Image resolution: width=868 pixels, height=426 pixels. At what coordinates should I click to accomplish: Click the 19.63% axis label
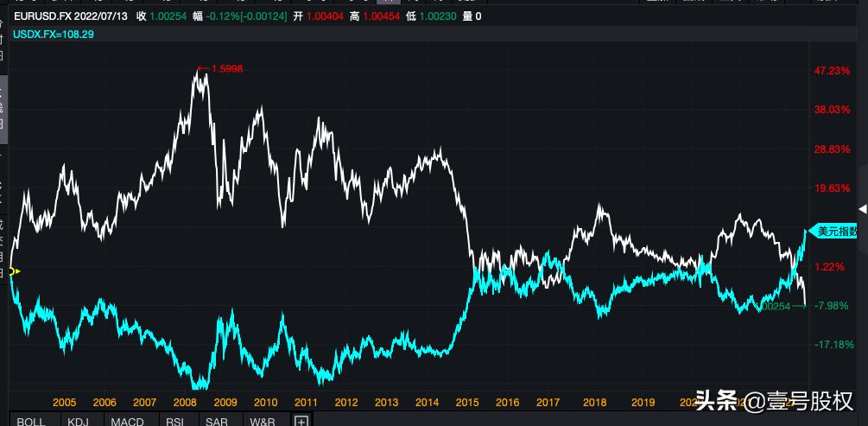[x=832, y=188]
